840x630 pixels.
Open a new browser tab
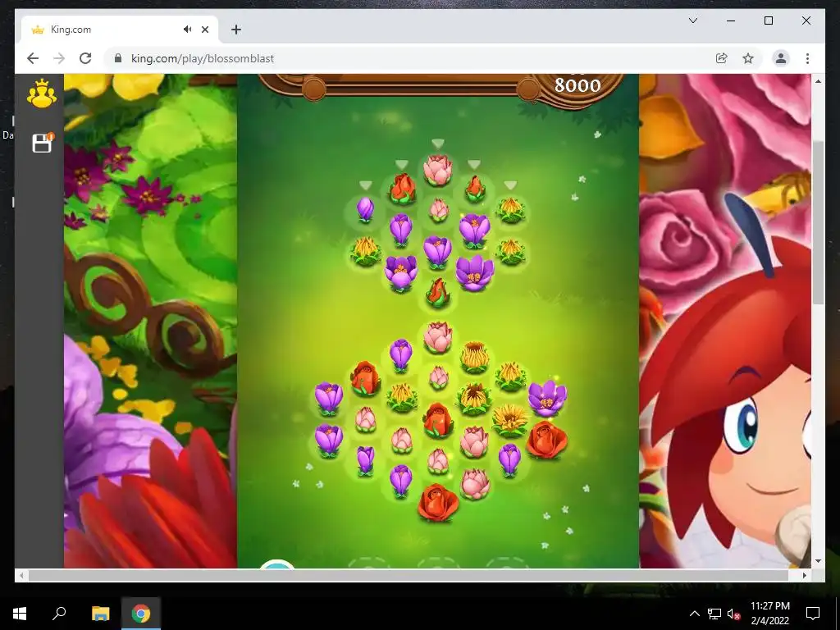tap(235, 30)
